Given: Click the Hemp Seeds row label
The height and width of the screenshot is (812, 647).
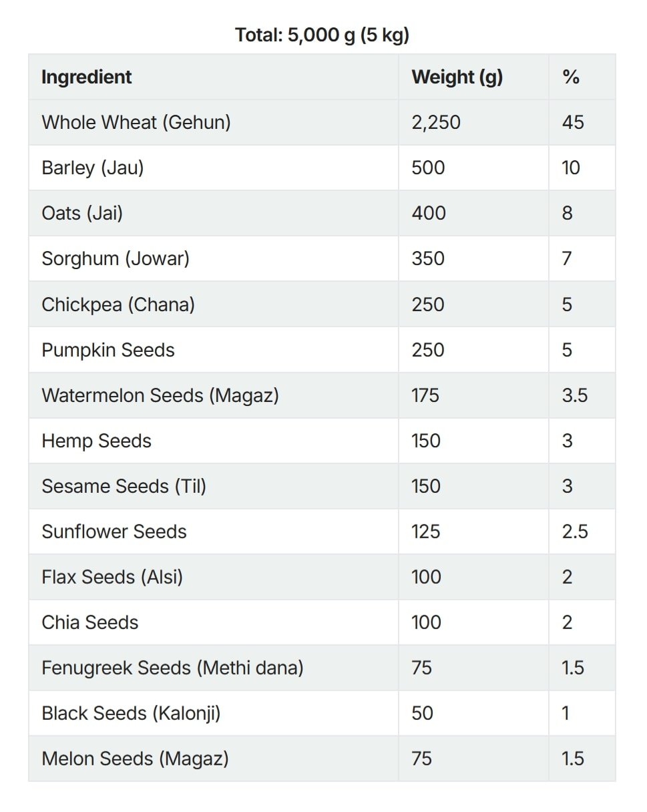Looking at the screenshot, I should (96, 441).
